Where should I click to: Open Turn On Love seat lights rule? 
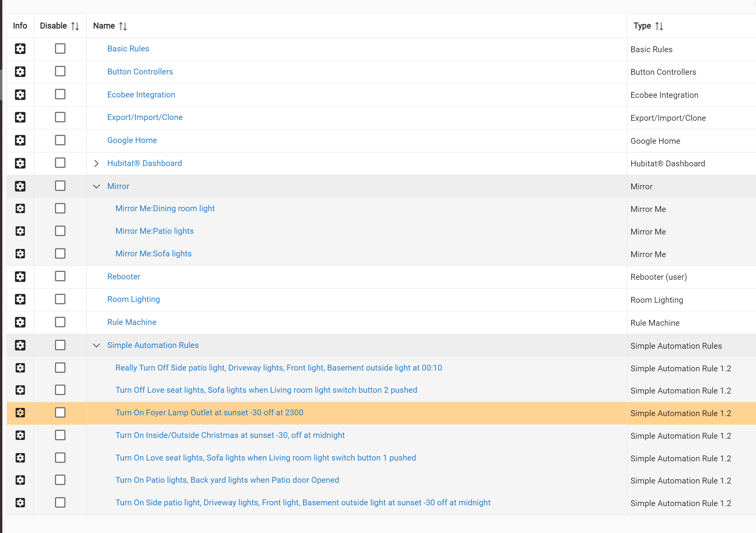click(266, 458)
